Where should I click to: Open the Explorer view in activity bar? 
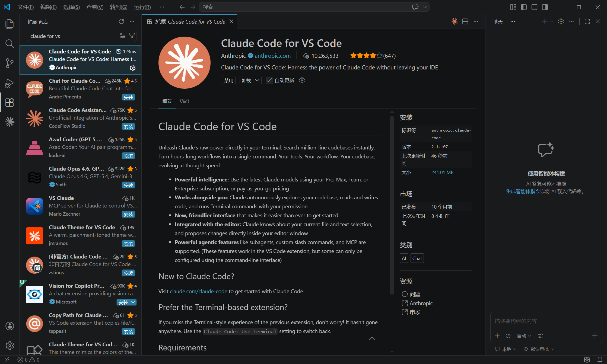[9, 24]
